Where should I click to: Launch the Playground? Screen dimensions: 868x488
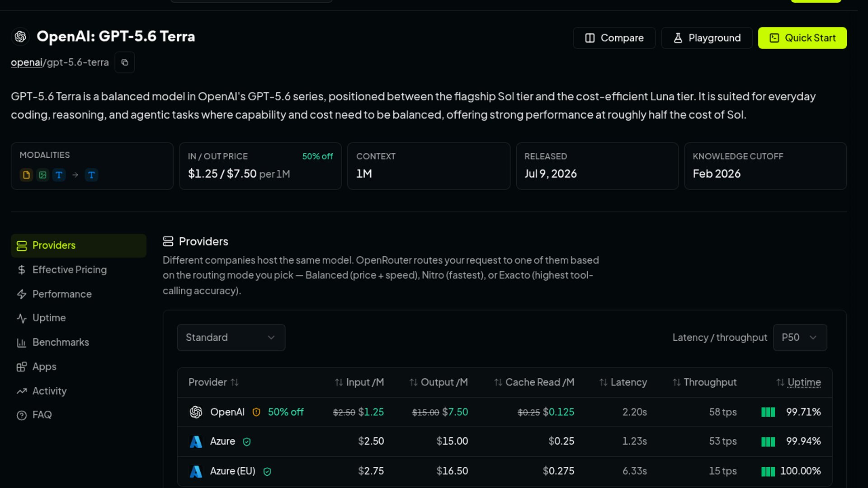tap(707, 38)
